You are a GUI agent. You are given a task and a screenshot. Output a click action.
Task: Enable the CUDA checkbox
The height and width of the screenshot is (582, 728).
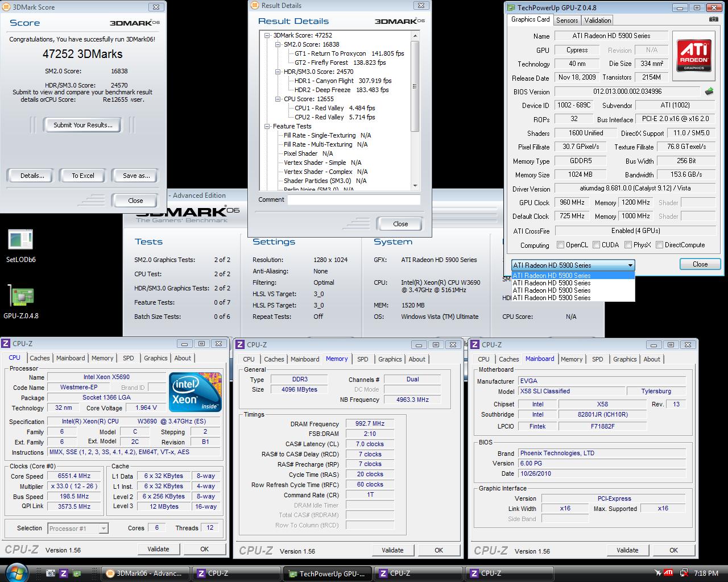[596, 245]
